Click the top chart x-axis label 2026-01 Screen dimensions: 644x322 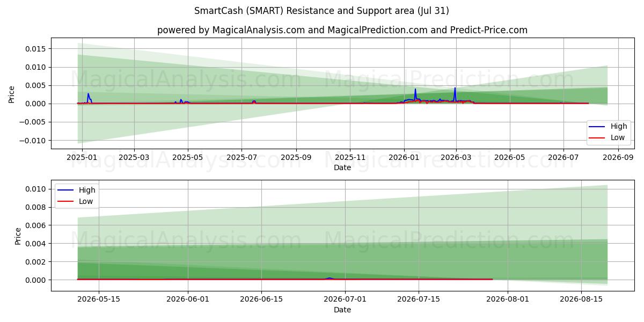coord(404,158)
